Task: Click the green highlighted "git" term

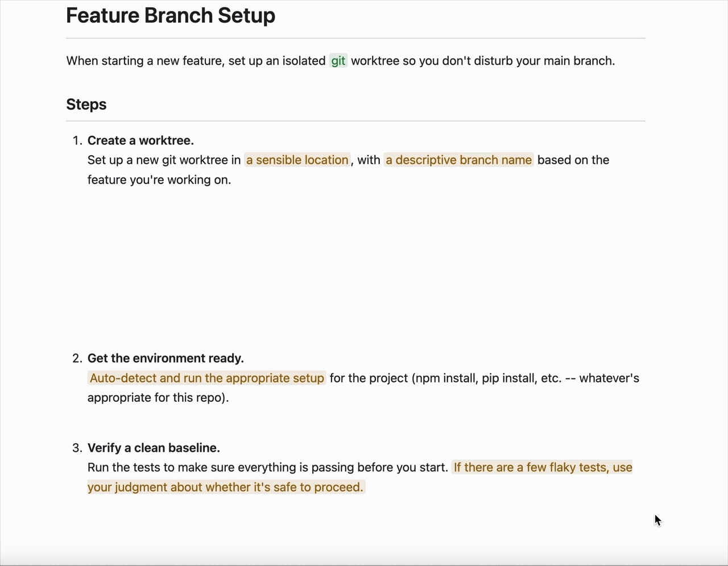Action: (x=338, y=61)
